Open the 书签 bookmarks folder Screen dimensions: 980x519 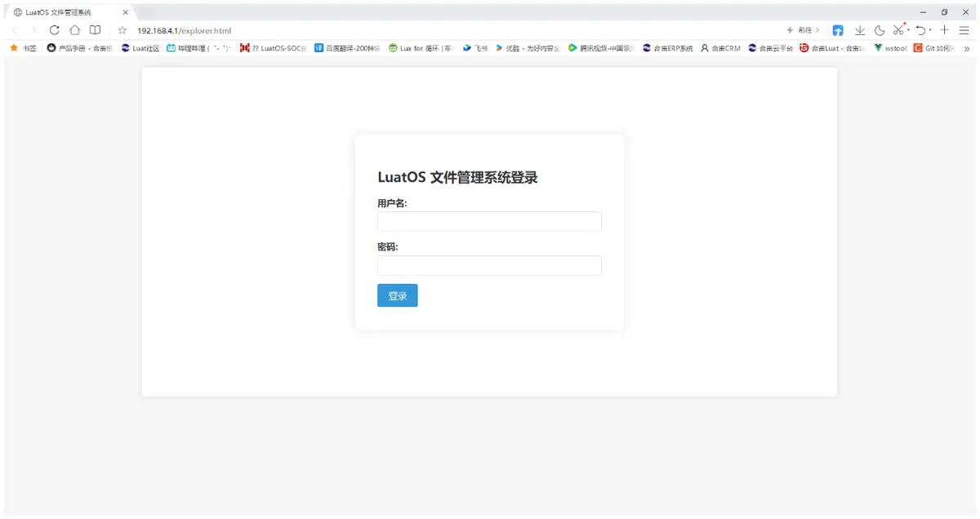23,48
